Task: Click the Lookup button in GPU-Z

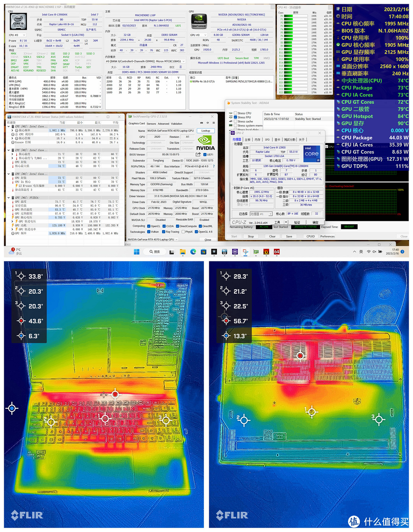Action: tap(206, 131)
